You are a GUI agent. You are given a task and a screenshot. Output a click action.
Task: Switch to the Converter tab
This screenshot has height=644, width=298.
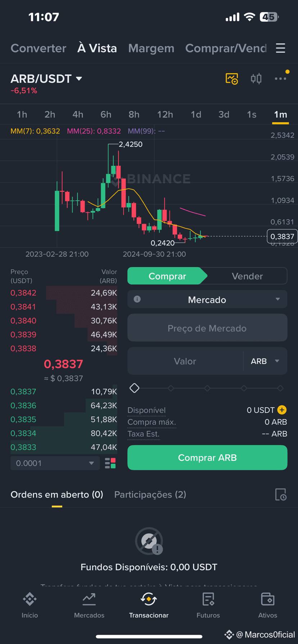pos(39,48)
